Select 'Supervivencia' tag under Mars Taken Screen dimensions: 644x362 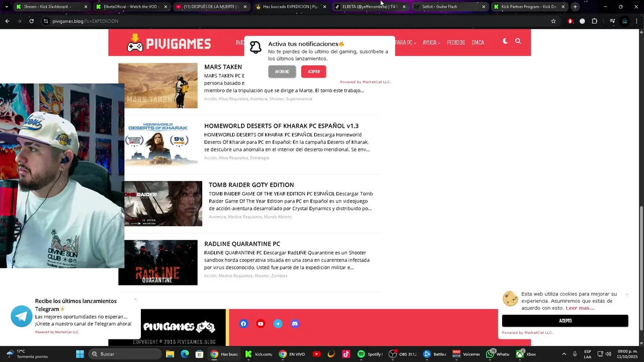[x=299, y=99]
